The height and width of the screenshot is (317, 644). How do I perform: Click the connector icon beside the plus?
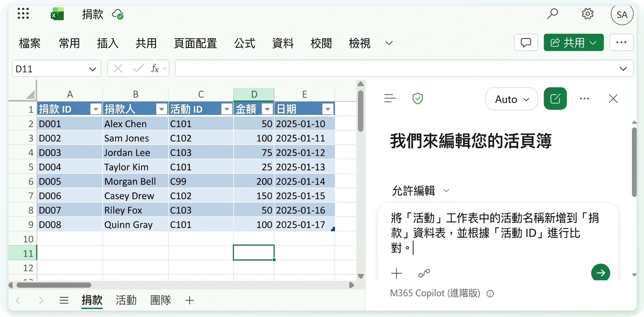[x=424, y=273]
